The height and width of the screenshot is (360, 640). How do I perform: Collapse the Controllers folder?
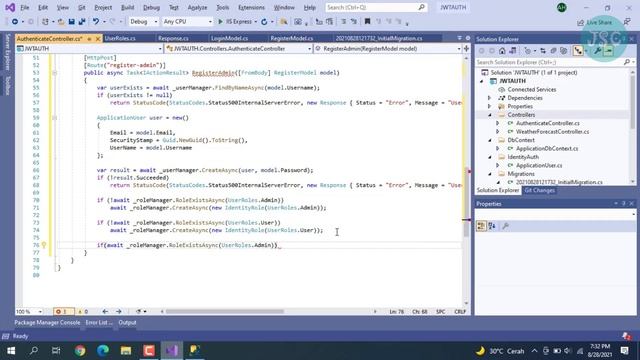490,115
